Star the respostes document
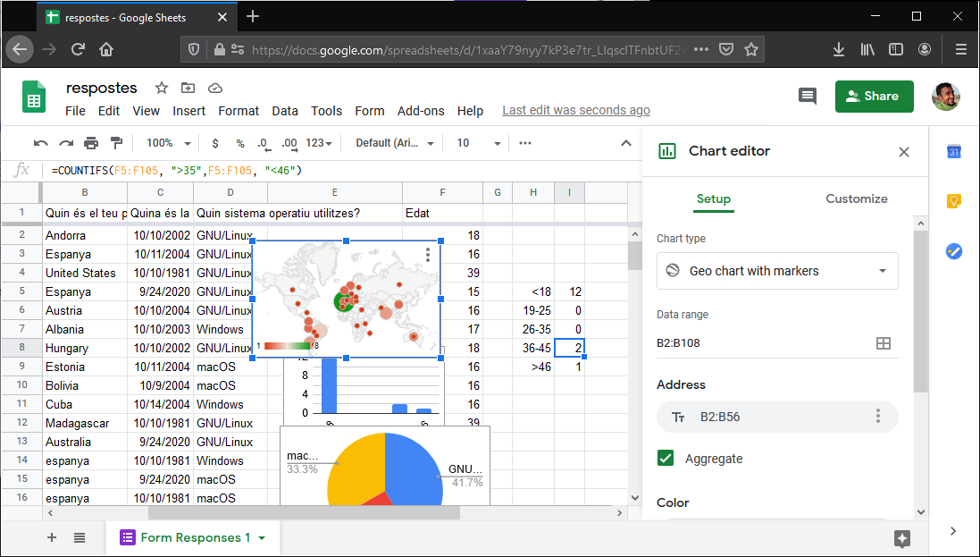Image resolution: width=980 pixels, height=557 pixels. 162,88
